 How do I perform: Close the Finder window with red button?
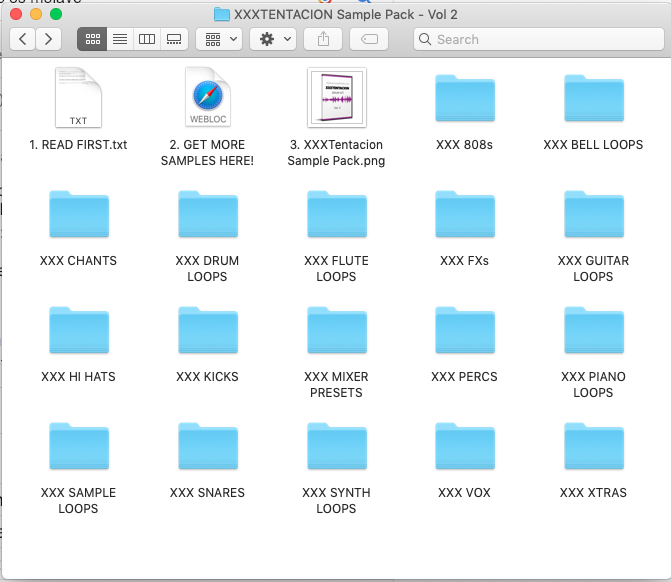(16, 14)
